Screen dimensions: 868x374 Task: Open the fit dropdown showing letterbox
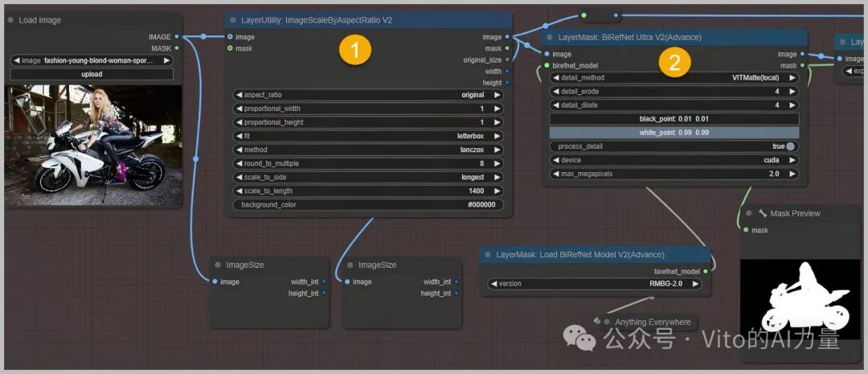(367, 136)
